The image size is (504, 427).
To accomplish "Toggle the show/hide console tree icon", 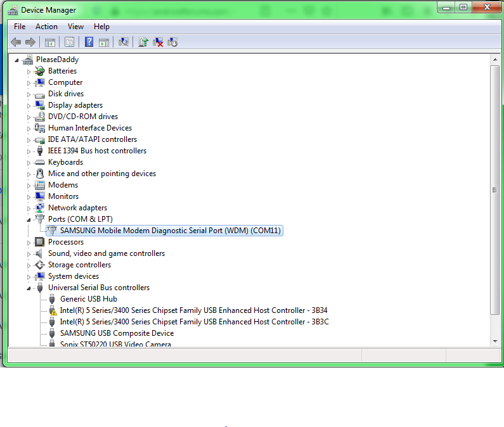I will pos(50,42).
